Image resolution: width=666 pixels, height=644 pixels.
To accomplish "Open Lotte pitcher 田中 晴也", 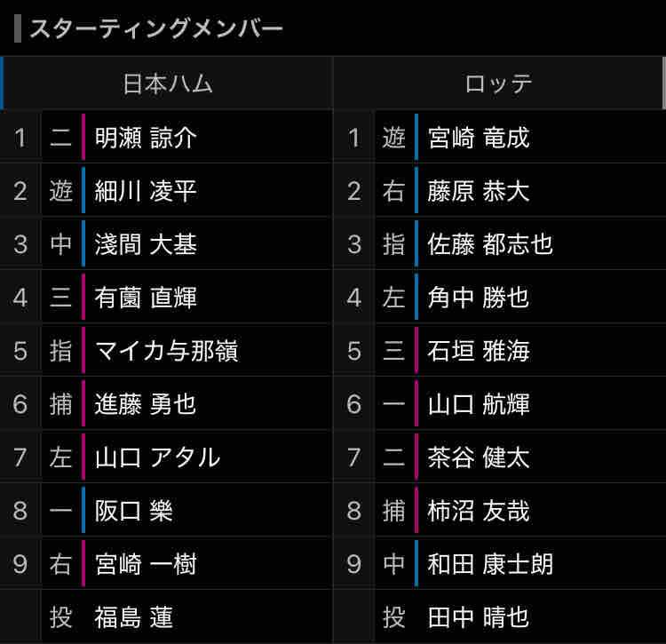I will [479, 617].
